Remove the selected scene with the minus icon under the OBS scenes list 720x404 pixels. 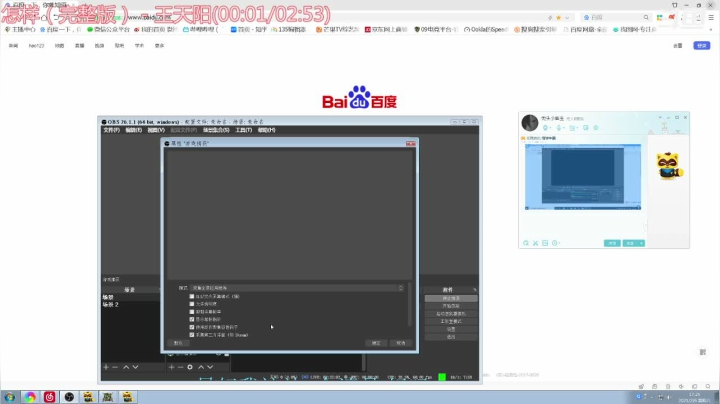(x=115, y=367)
